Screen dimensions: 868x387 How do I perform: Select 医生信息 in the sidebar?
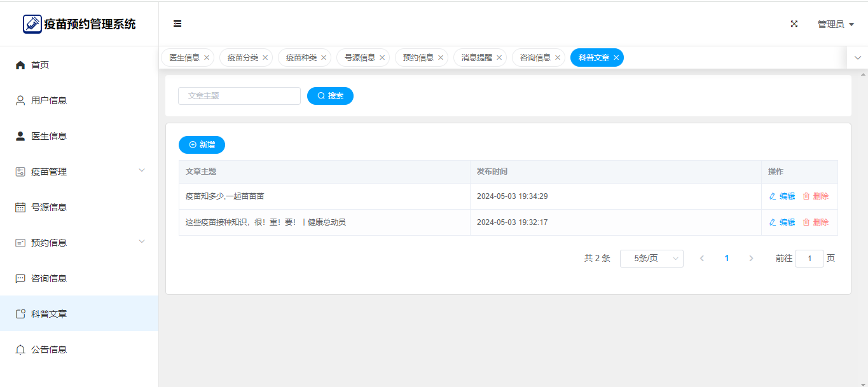[x=49, y=136]
